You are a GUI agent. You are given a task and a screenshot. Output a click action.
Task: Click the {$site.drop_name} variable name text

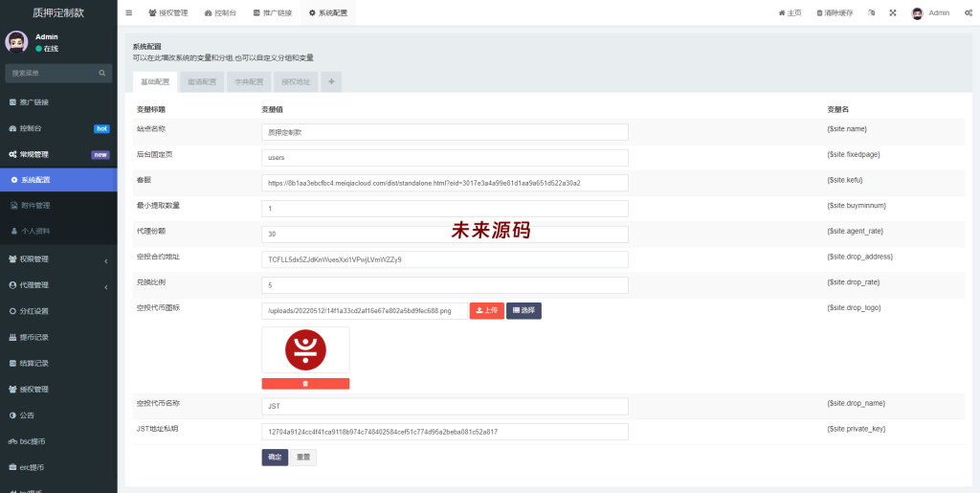coord(857,404)
